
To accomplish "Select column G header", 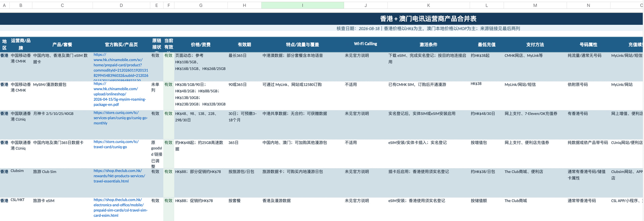I will (201, 5).
